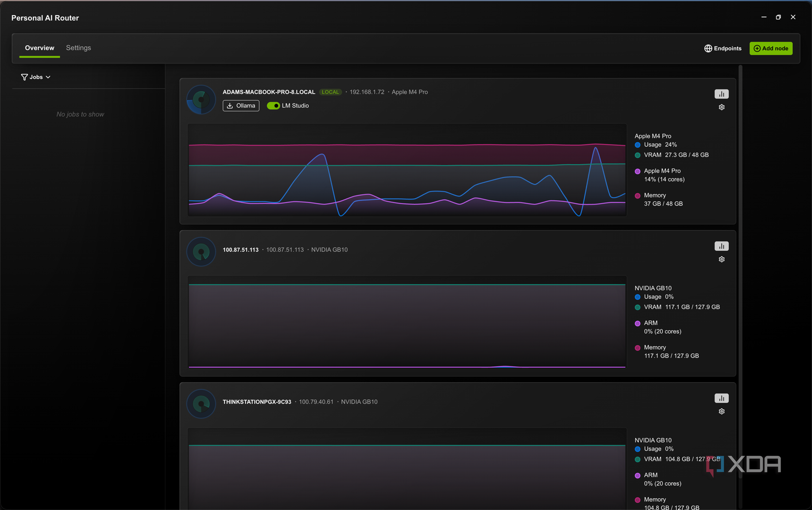Switch to the Overview tab
This screenshot has height=510, width=812.
[x=39, y=48]
